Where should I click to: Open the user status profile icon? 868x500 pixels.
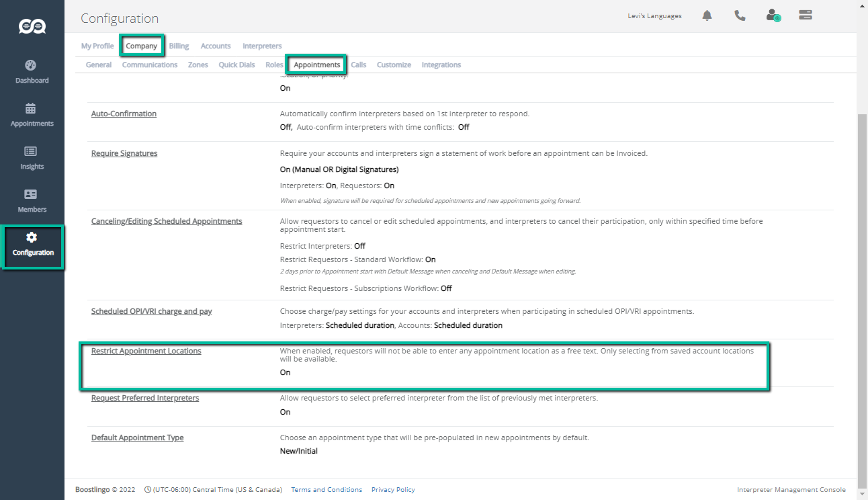pyautogui.click(x=773, y=15)
